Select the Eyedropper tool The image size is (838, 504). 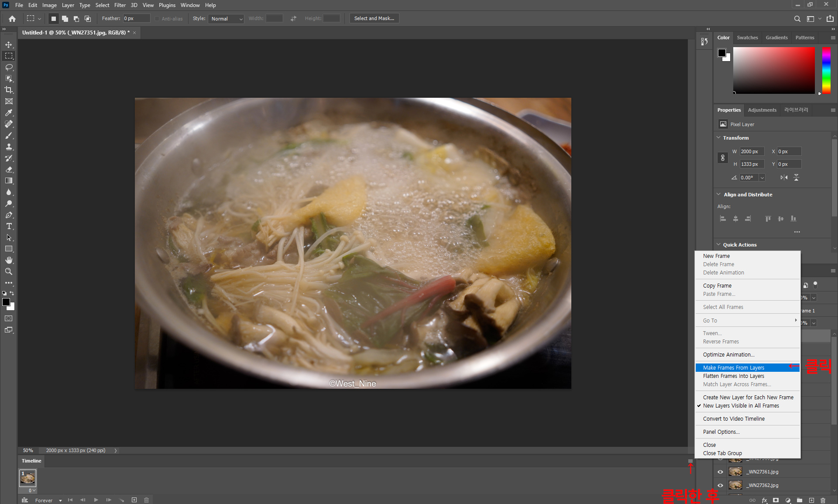click(x=9, y=113)
